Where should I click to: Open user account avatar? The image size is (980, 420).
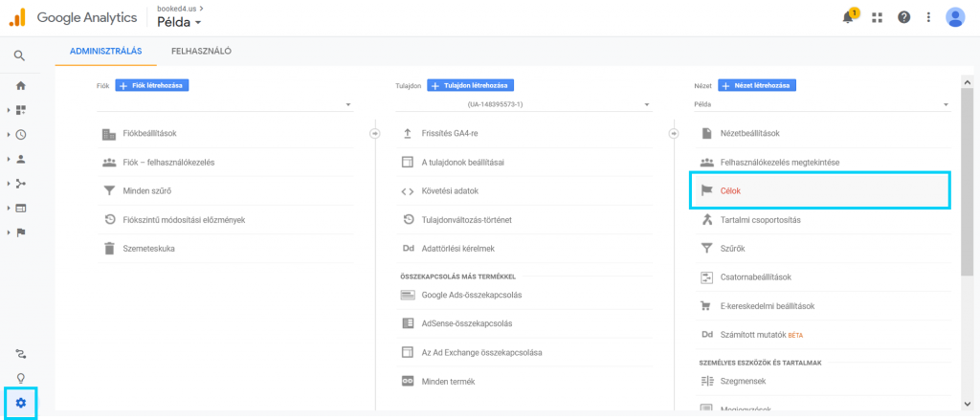956,17
